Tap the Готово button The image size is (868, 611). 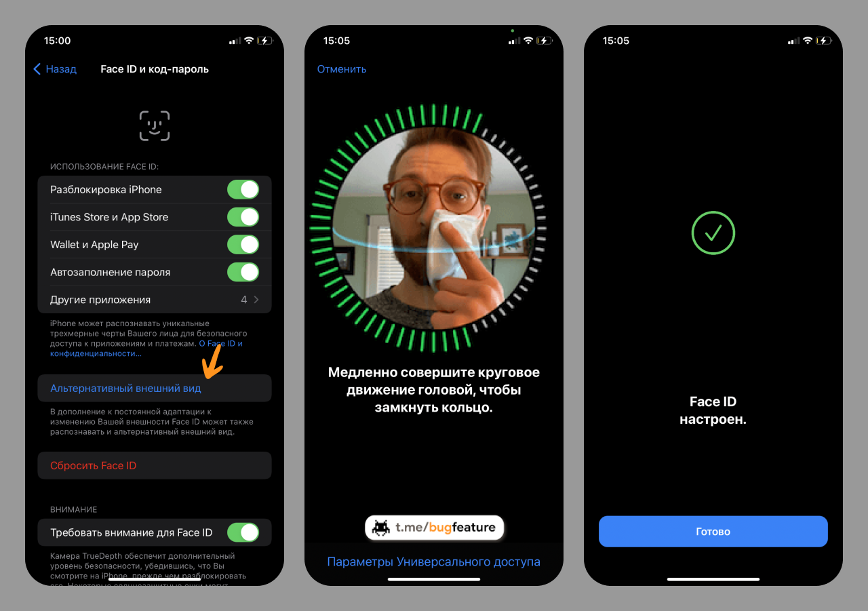pyautogui.click(x=713, y=531)
